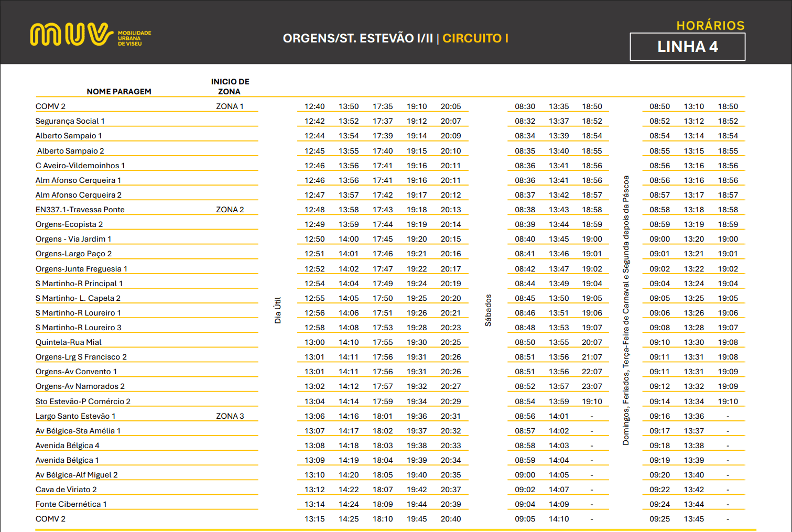The width and height of the screenshot is (792, 532).
Task: Select the CIRCUITO I title text
Action: [x=475, y=38]
